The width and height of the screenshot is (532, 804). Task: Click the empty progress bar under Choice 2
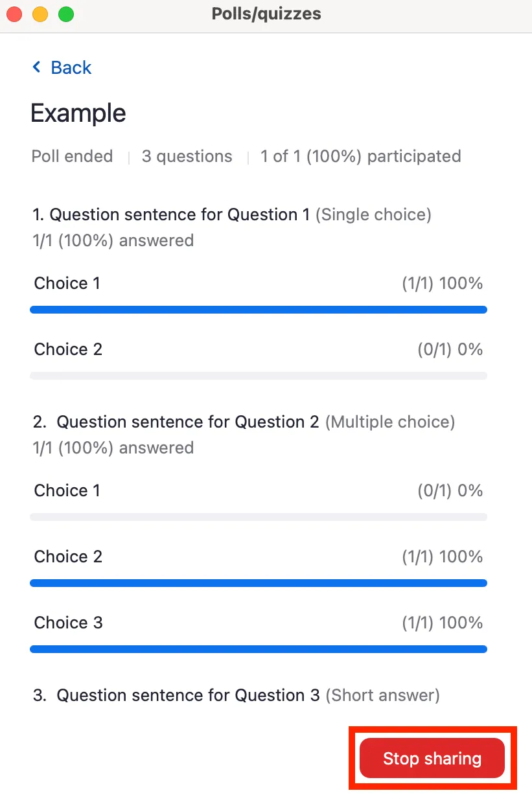[258, 376]
